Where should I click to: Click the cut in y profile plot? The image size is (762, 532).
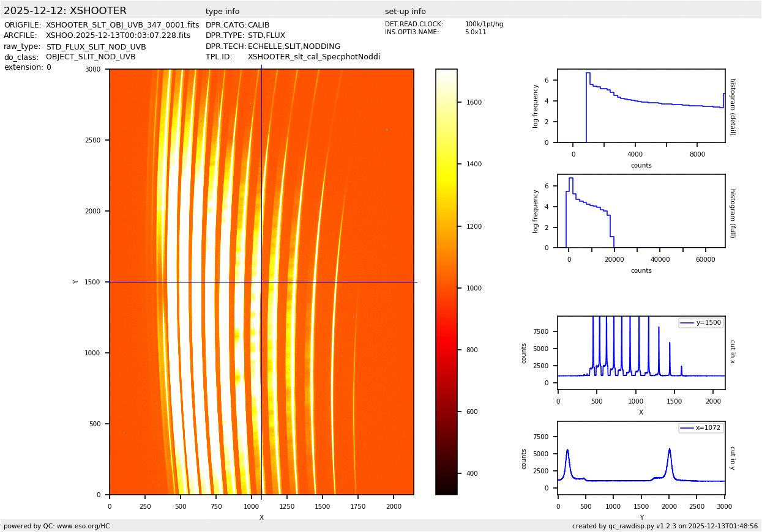641,458
